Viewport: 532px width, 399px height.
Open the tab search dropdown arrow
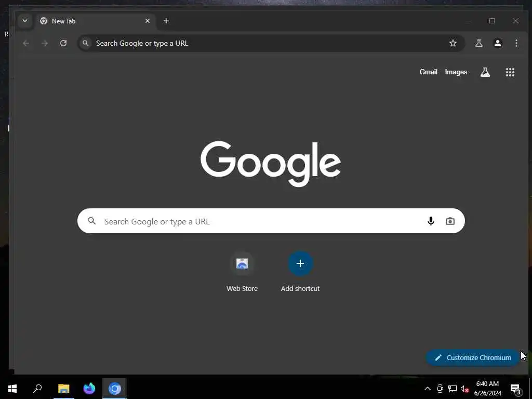(x=25, y=21)
